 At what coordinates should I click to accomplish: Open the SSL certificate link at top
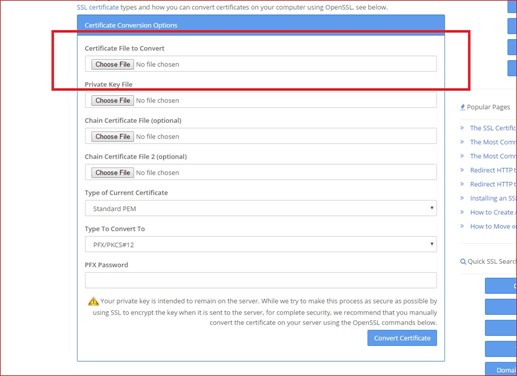point(98,7)
